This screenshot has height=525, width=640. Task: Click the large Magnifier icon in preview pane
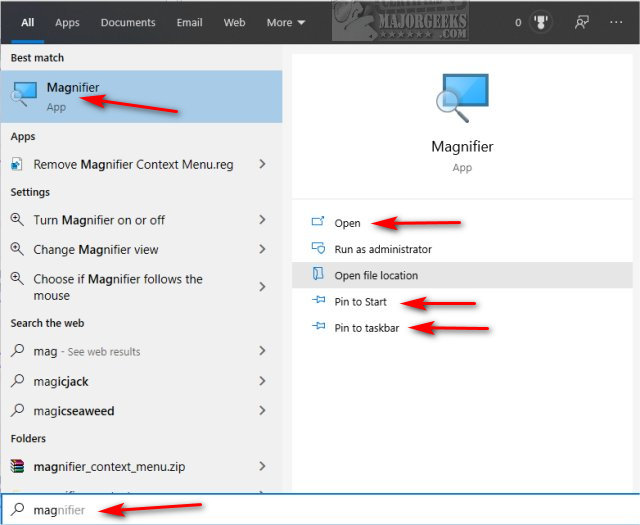coord(462,98)
